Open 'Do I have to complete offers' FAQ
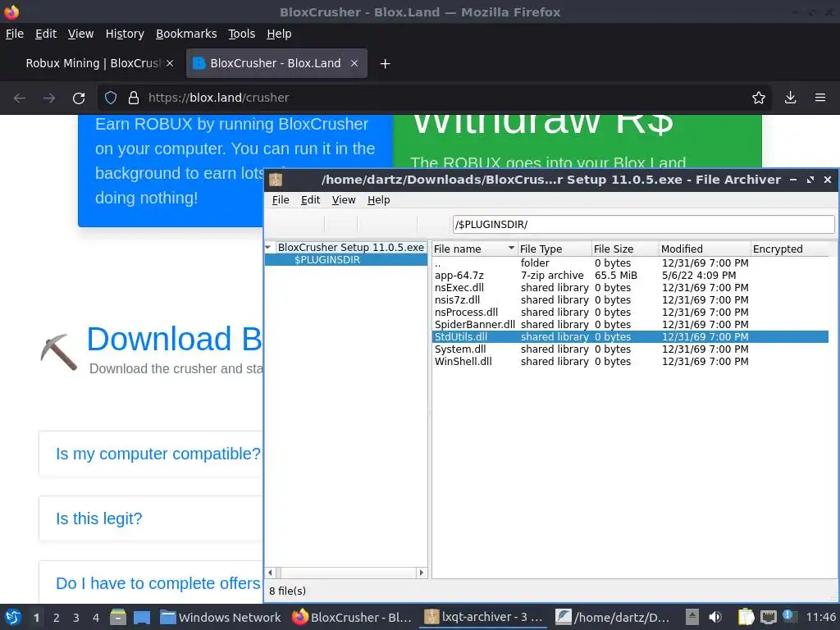The image size is (840, 630). click(158, 583)
